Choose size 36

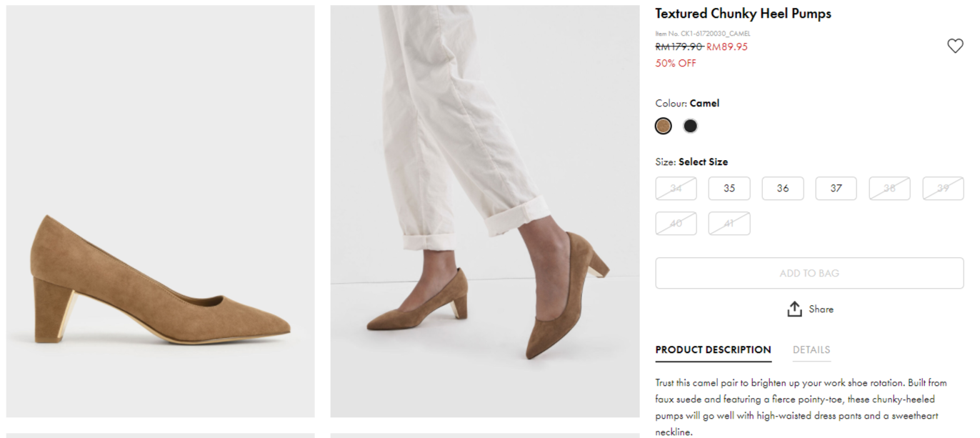tap(783, 189)
